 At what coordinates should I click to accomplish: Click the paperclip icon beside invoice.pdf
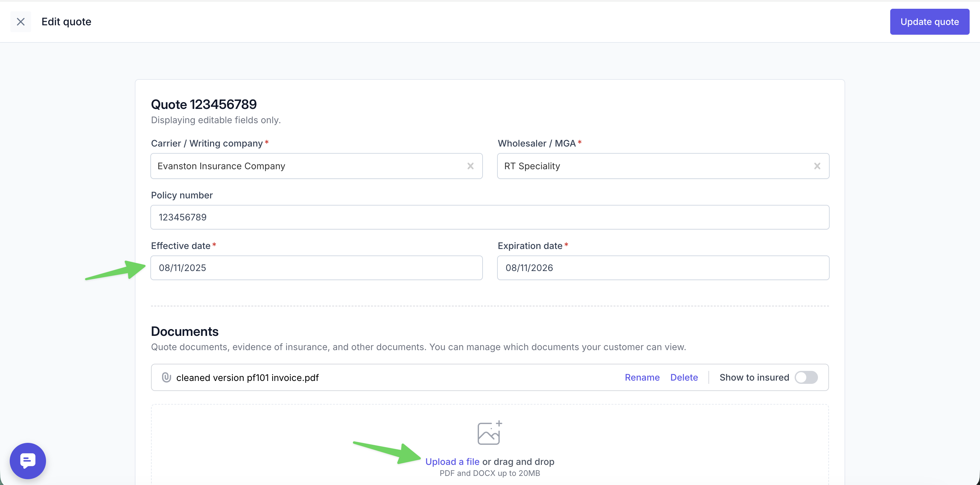click(166, 377)
